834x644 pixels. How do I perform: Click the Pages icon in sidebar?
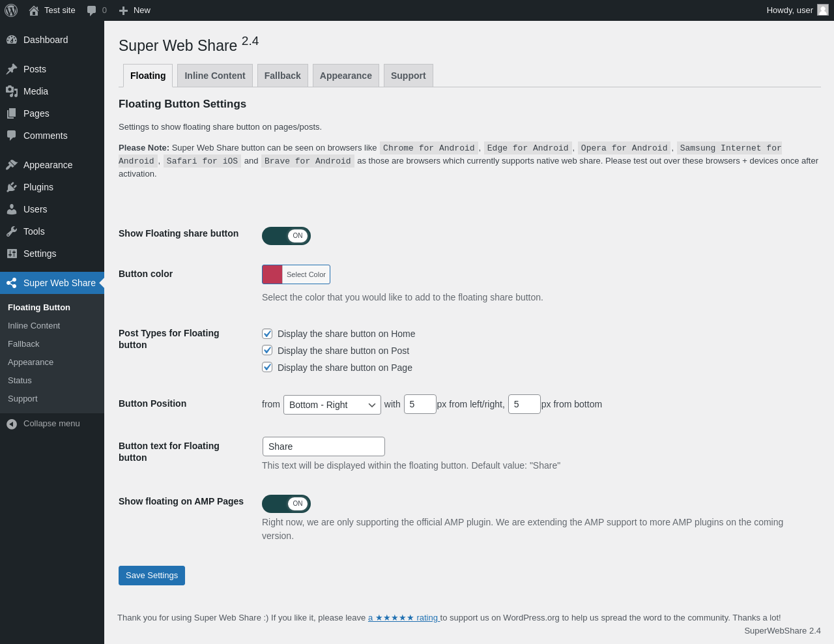[x=12, y=113]
